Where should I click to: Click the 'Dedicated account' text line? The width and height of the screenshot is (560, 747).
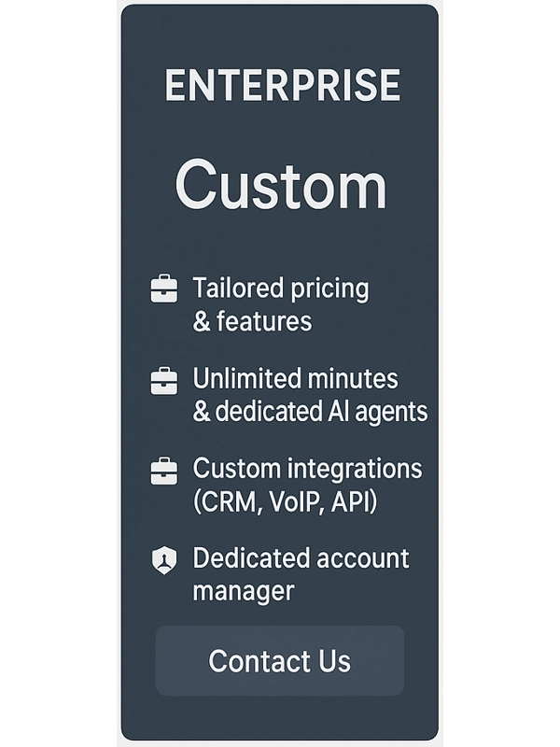[301, 557]
